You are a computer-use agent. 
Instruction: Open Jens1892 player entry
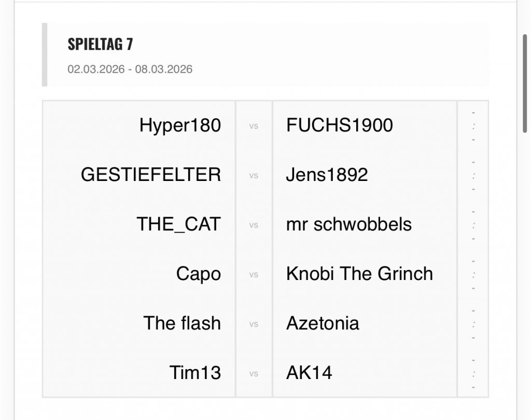tap(327, 175)
